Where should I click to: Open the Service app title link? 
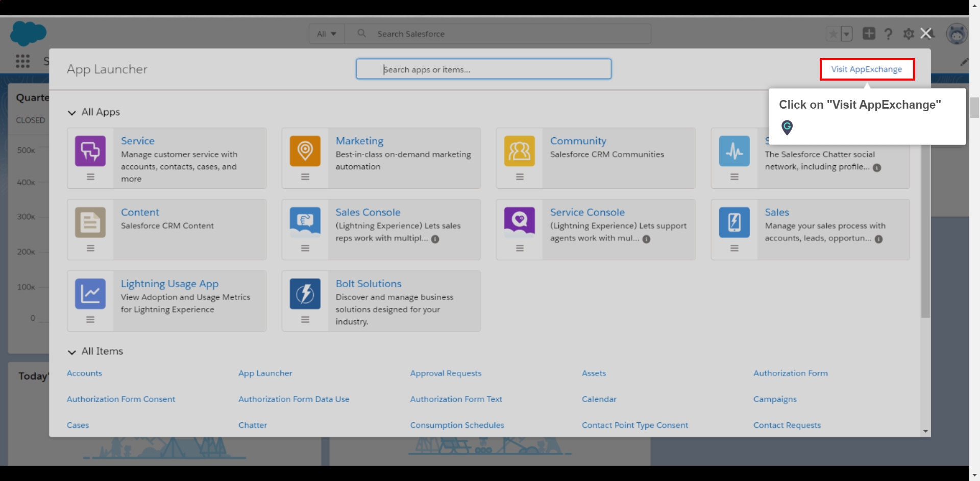click(x=138, y=141)
